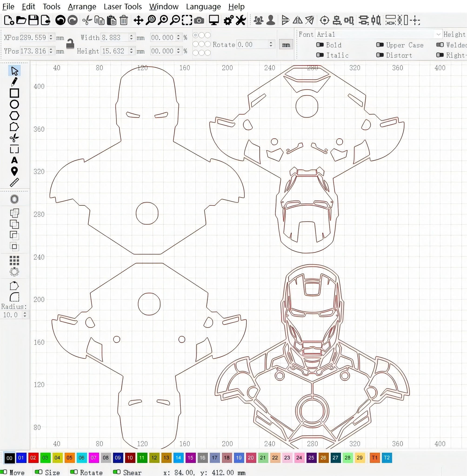Select the top-left anchor point radio

click(x=196, y=35)
